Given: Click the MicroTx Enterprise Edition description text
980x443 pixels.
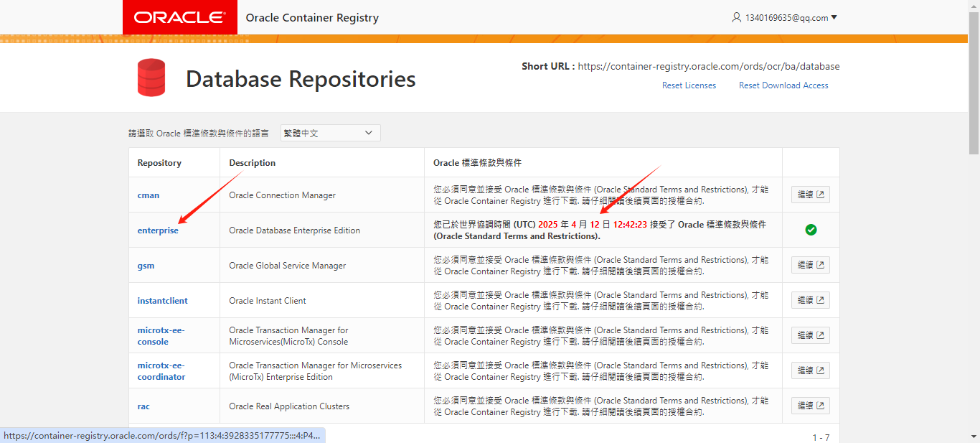Looking at the screenshot, I should click(316, 371).
